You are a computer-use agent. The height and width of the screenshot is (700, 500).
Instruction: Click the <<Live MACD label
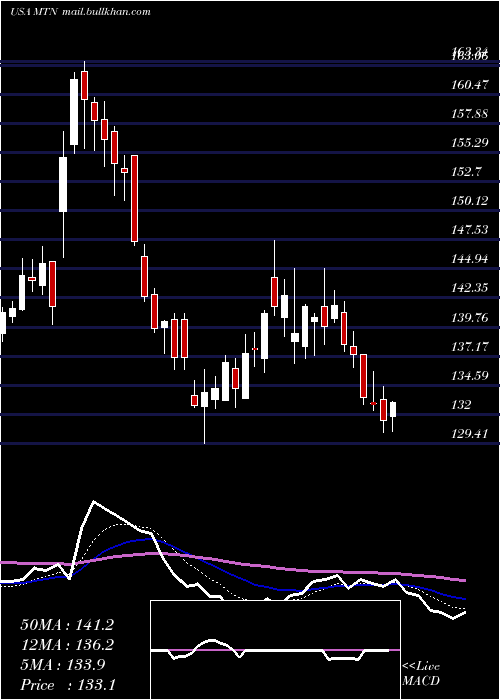tap(421, 674)
